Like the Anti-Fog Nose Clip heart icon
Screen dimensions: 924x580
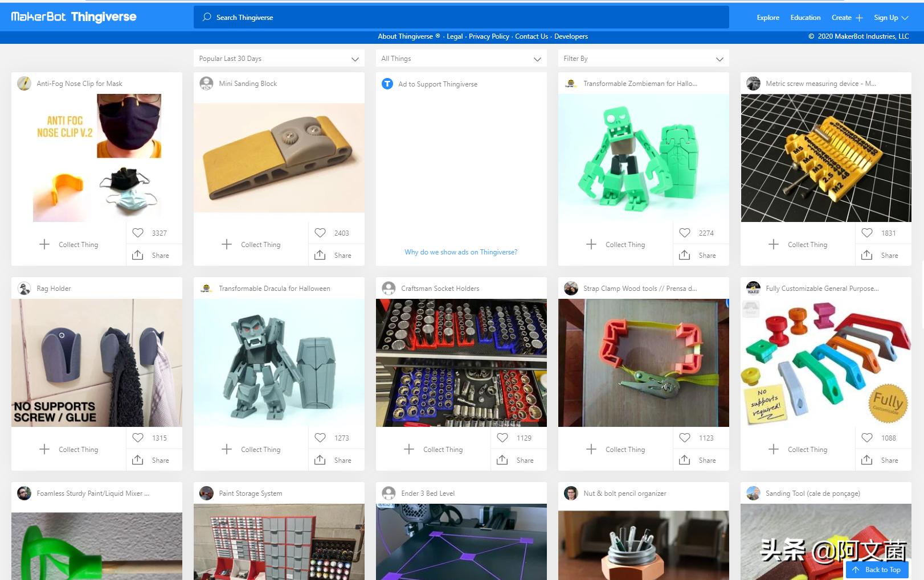pyautogui.click(x=138, y=233)
